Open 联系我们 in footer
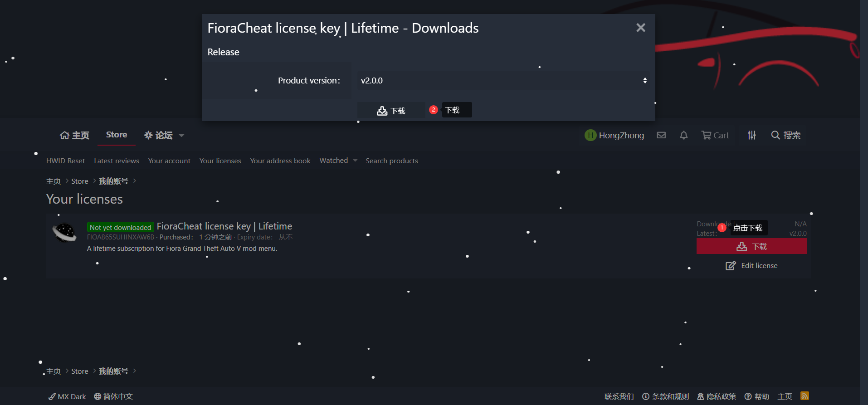 [x=619, y=396]
